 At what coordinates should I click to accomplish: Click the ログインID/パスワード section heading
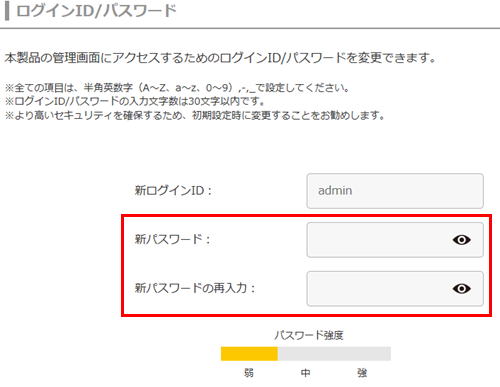pos(96,11)
